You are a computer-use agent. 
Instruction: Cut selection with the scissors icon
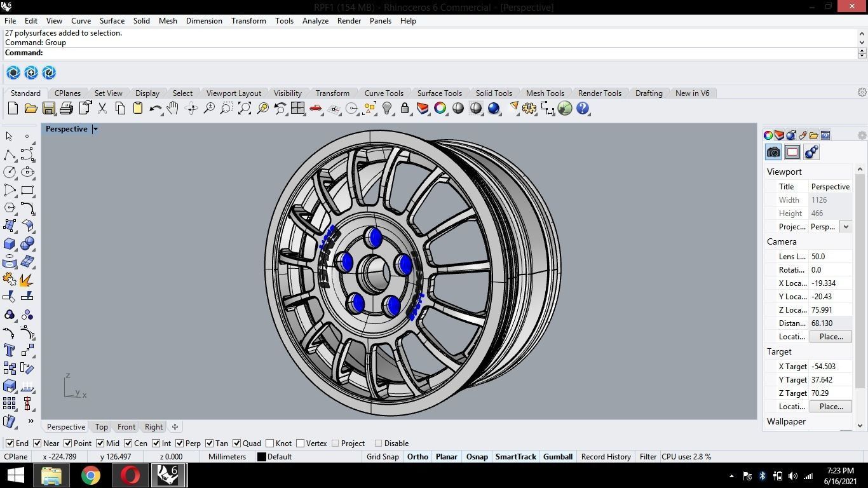point(102,109)
